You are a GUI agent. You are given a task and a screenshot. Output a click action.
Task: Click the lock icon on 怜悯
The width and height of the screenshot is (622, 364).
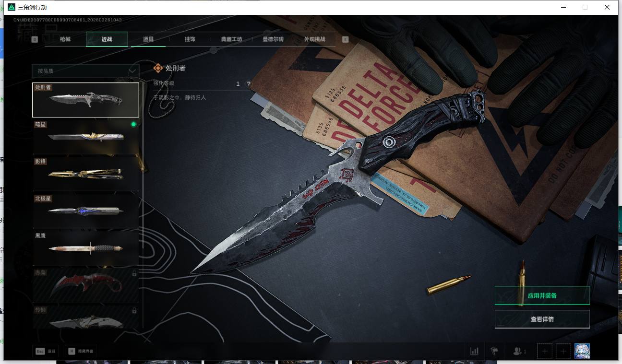[x=134, y=310]
